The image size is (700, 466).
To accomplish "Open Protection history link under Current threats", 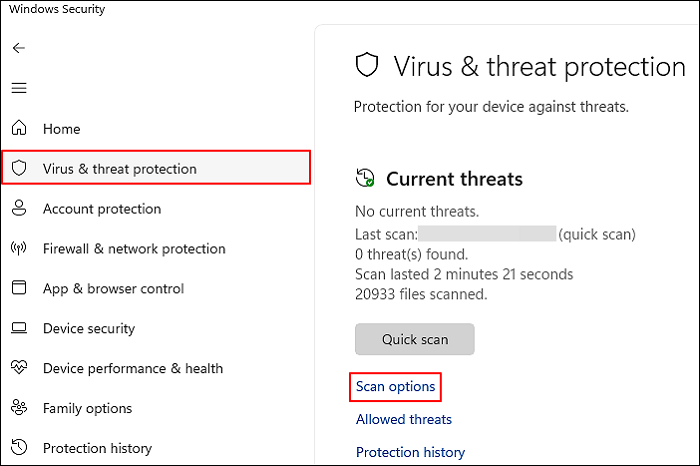I will [x=410, y=452].
